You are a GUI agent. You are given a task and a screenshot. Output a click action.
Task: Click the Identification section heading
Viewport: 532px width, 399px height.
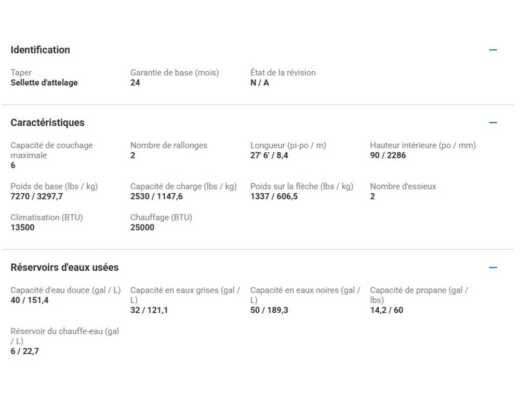(x=40, y=50)
